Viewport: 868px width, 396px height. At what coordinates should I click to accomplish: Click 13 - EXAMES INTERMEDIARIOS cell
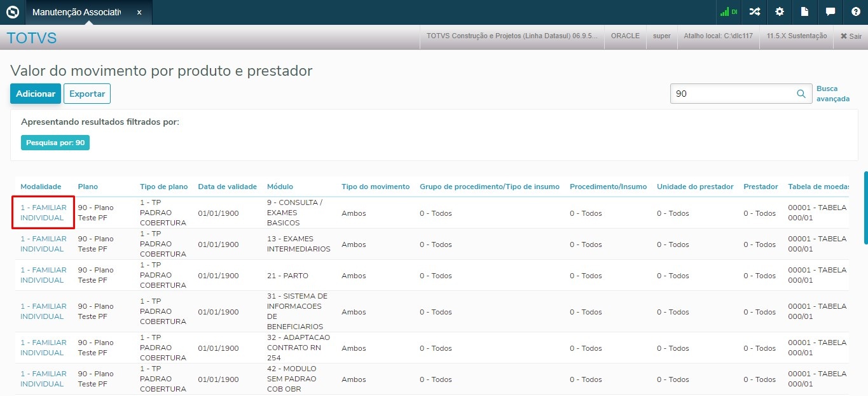point(299,244)
